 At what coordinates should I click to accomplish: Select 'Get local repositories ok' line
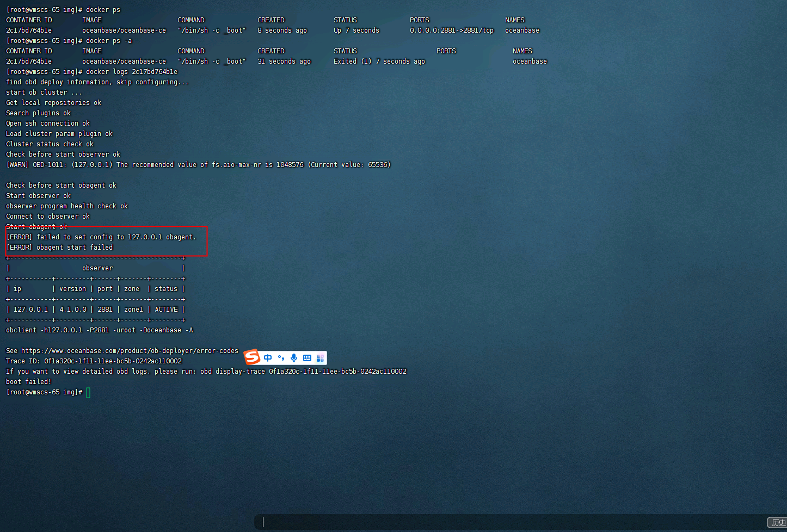pos(53,103)
